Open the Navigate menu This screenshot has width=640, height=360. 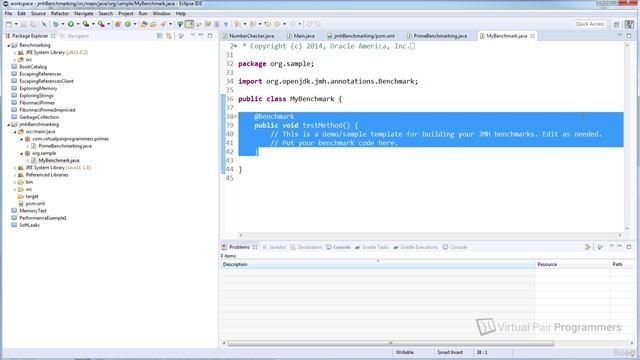tap(84, 13)
